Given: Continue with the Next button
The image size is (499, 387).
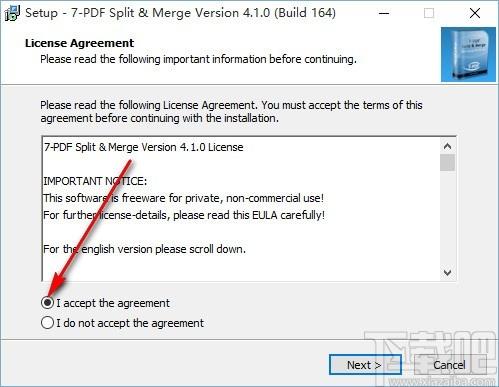Looking at the screenshot, I should (365, 365).
